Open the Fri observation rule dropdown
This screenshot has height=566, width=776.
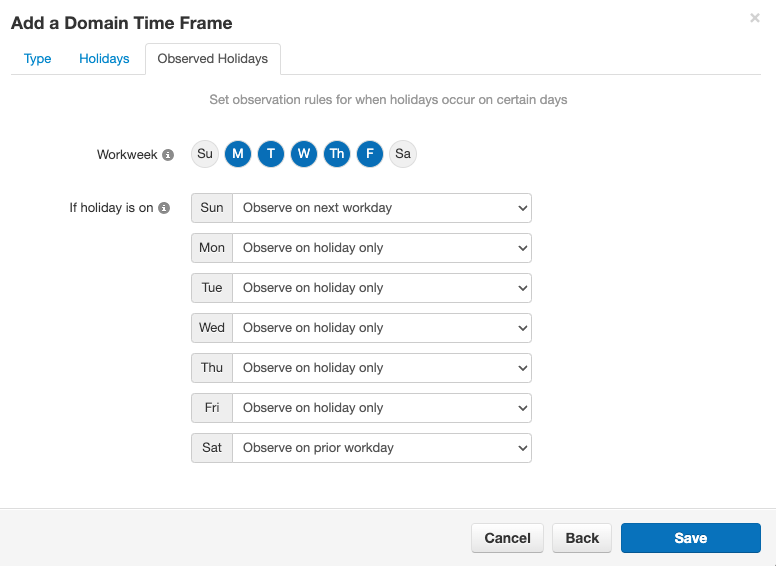(382, 408)
